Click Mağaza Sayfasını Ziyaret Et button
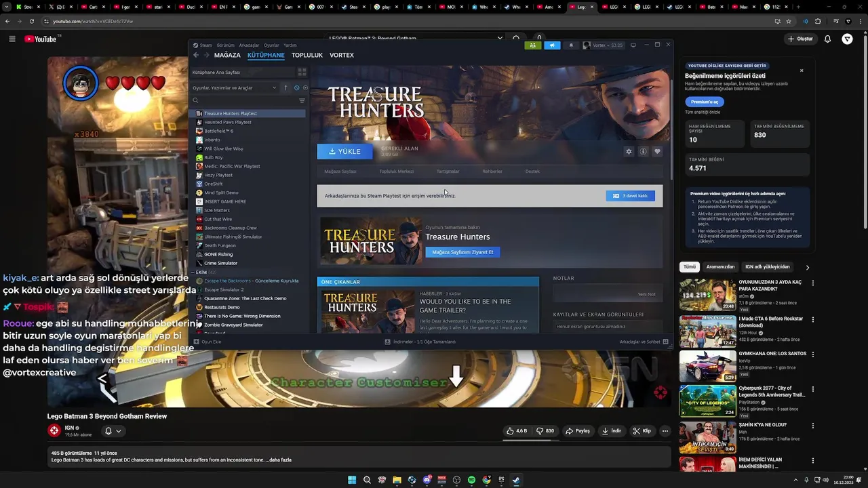868x488 pixels. [x=462, y=252]
